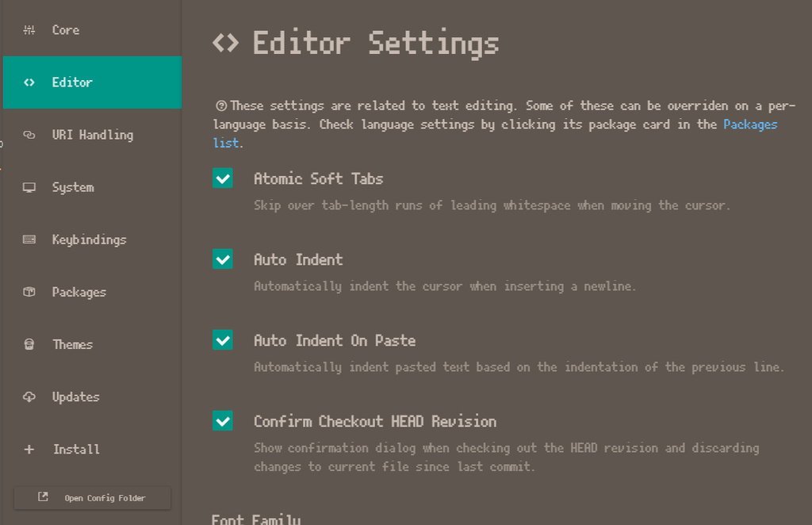This screenshot has width=812, height=525.
Task: Click the System monitor icon
Action: (29, 187)
